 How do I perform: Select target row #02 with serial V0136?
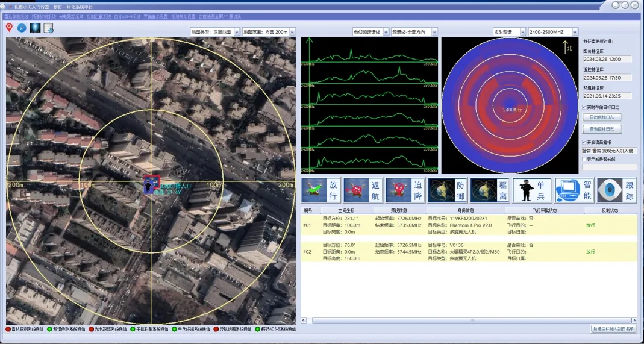[x=469, y=252]
